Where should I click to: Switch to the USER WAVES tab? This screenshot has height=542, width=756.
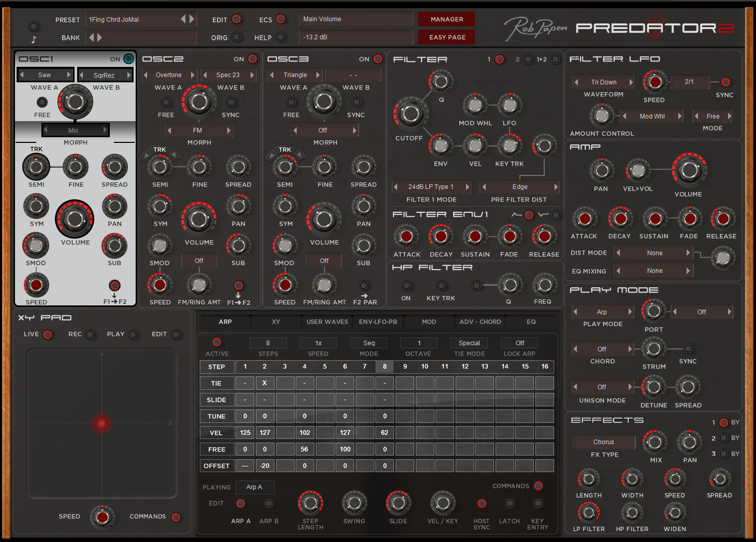327,322
